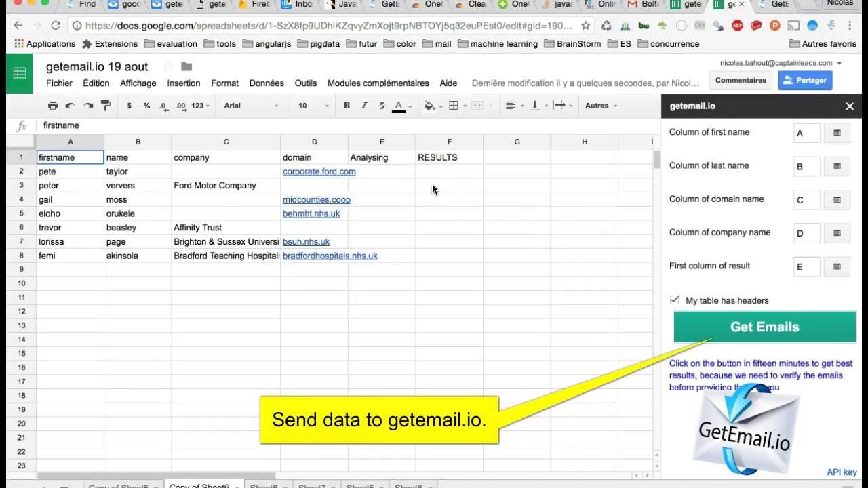Toggle the My table has headers checkbox
Screen dimensions: 868x488
point(675,300)
